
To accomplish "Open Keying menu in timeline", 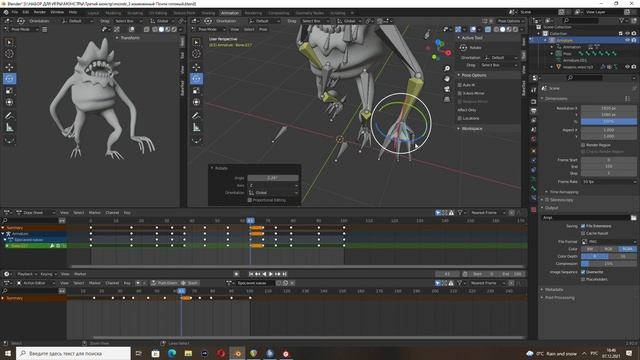I will (48, 274).
